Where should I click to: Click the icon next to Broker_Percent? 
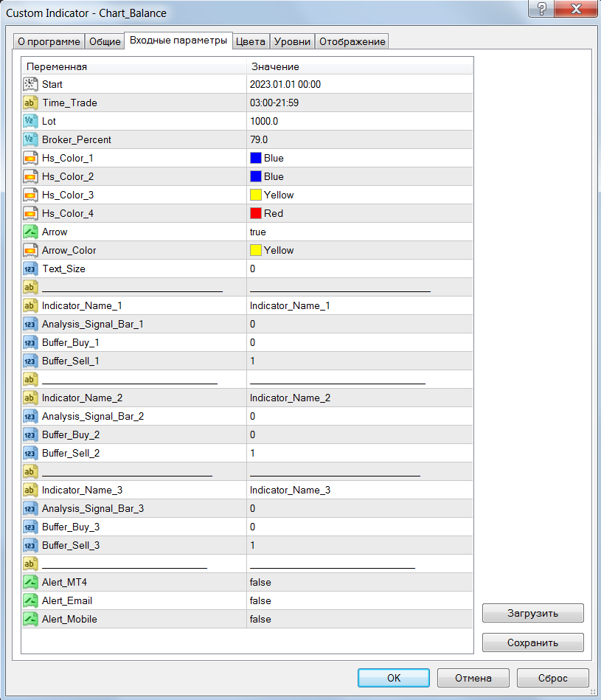(x=30, y=139)
